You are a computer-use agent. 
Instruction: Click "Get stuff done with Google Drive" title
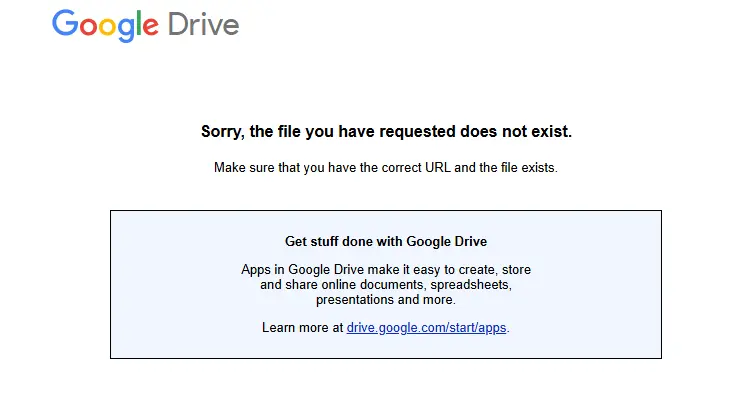pos(386,241)
